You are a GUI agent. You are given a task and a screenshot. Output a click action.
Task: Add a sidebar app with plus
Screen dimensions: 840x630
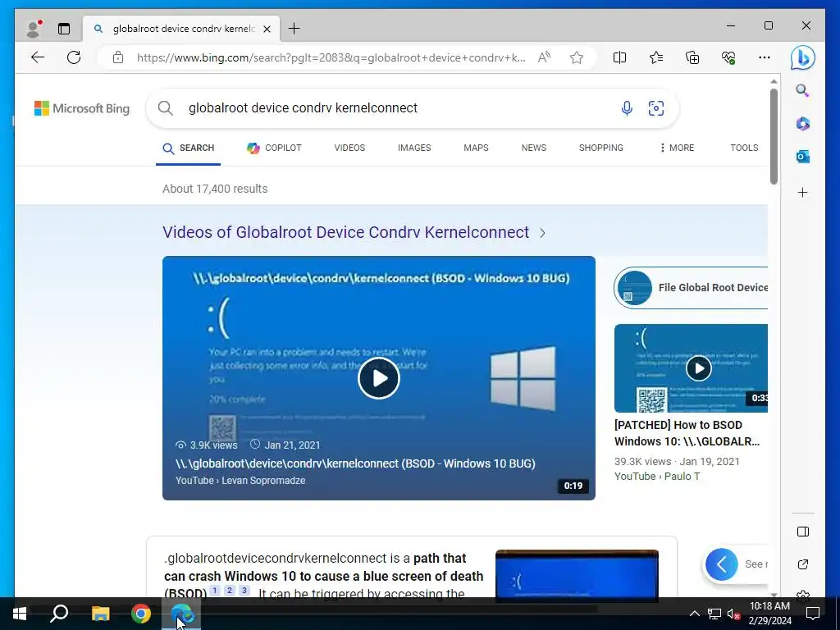pyautogui.click(x=802, y=192)
